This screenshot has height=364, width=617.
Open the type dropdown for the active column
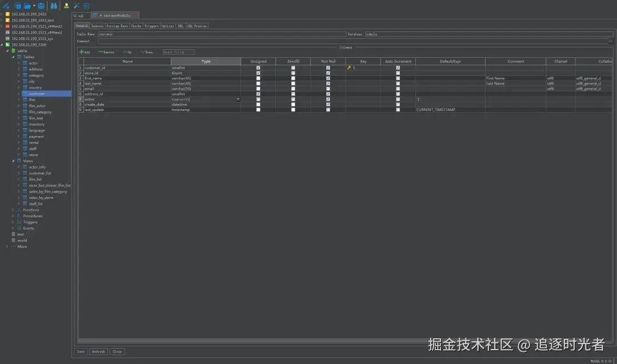pyautogui.click(x=238, y=99)
